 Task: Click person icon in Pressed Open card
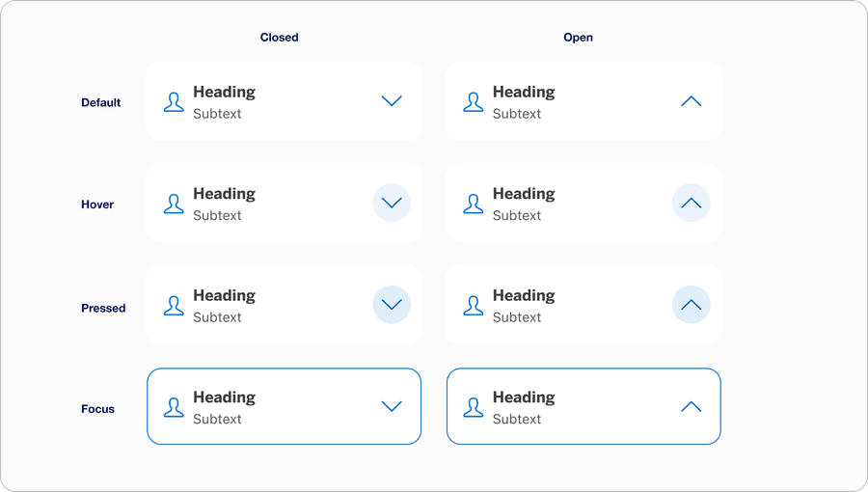(x=473, y=306)
